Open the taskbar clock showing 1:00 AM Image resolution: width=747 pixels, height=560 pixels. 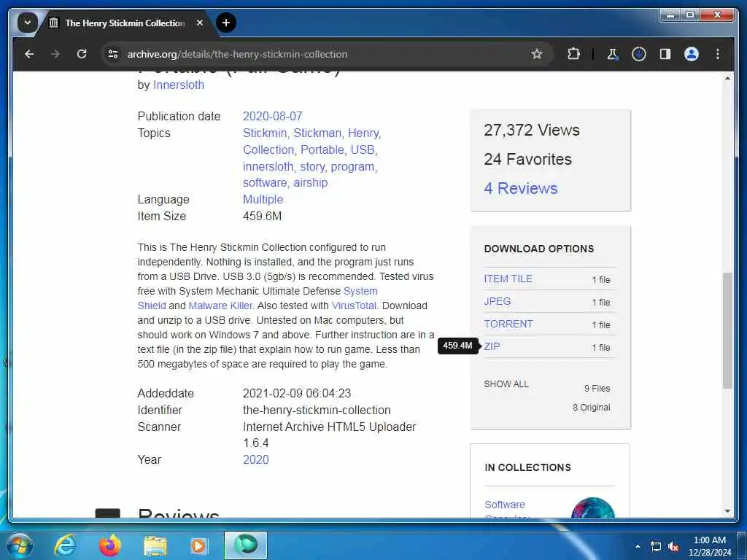[x=709, y=546]
